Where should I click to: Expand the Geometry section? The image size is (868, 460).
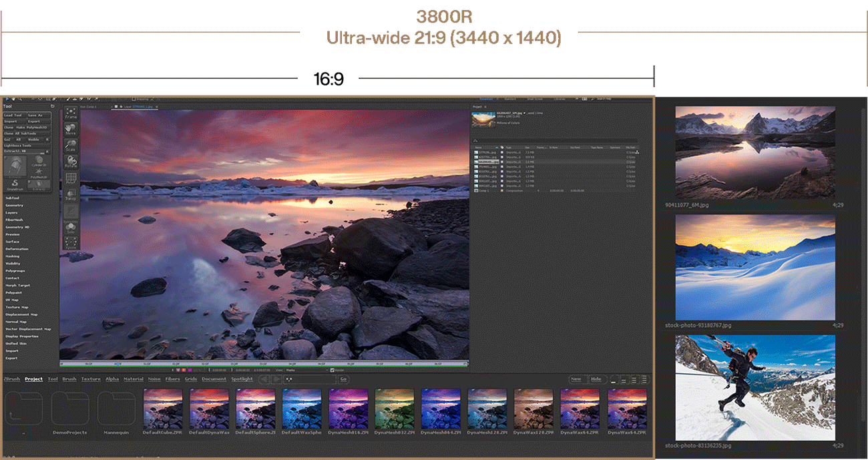(14, 205)
